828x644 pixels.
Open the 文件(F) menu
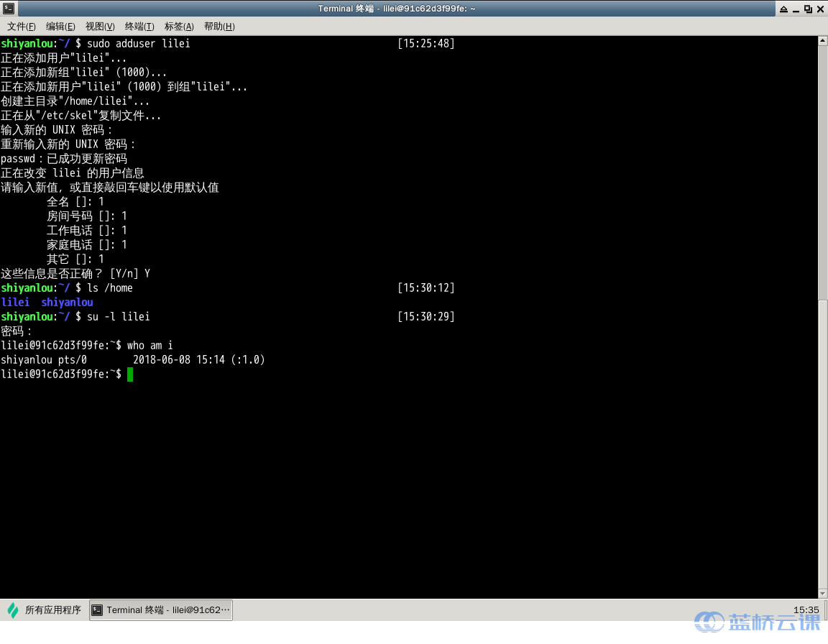click(x=21, y=27)
